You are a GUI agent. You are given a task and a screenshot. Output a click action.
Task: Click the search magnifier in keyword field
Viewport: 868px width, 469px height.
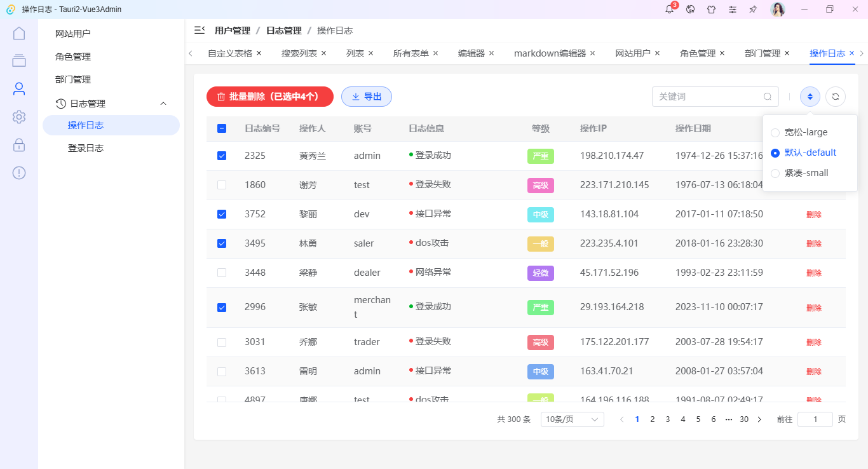coord(768,96)
